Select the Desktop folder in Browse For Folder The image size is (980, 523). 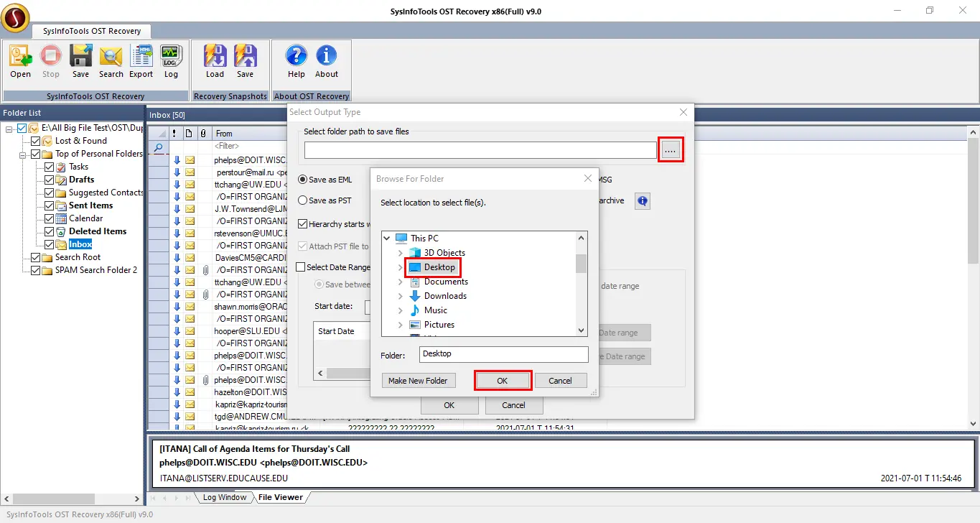tap(439, 267)
